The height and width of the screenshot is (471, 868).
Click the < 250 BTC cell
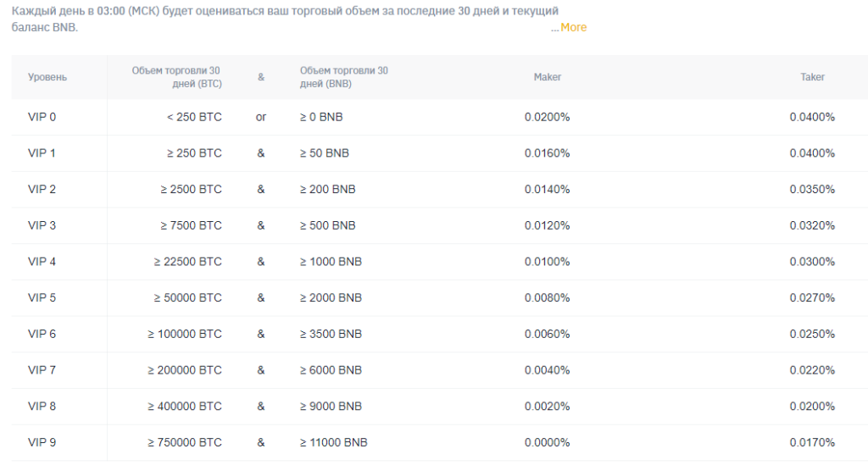click(194, 118)
